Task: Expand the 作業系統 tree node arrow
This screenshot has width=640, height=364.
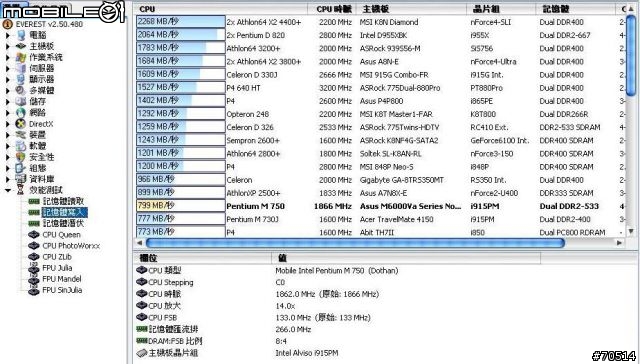Action: click(x=8, y=58)
